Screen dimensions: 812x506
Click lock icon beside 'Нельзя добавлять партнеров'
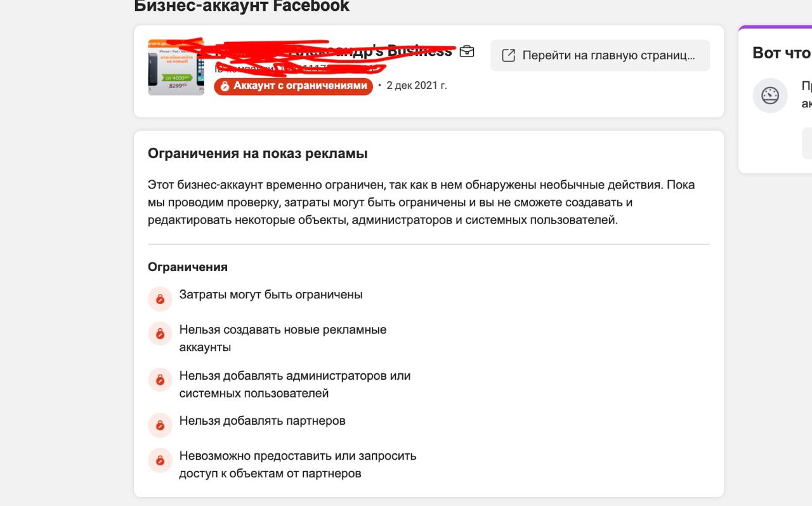tap(160, 425)
